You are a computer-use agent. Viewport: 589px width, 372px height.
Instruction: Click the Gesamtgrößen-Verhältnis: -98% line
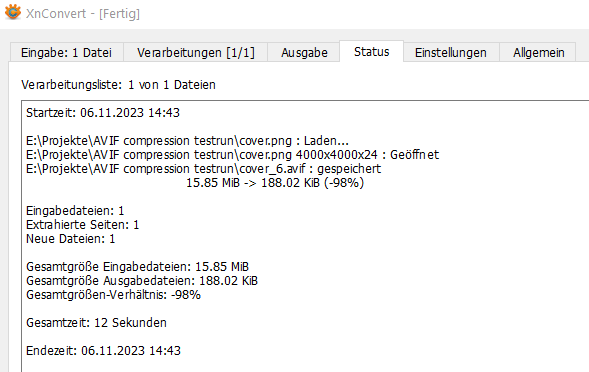pos(113,295)
